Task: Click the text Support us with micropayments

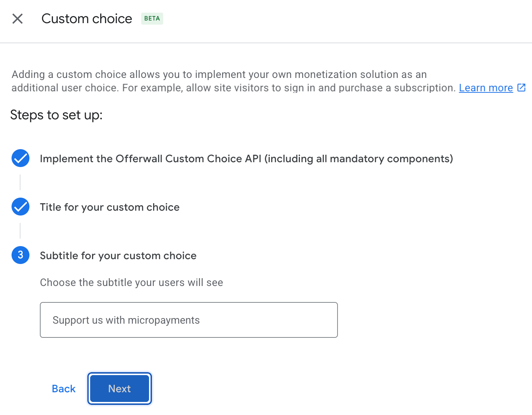Action: point(126,320)
